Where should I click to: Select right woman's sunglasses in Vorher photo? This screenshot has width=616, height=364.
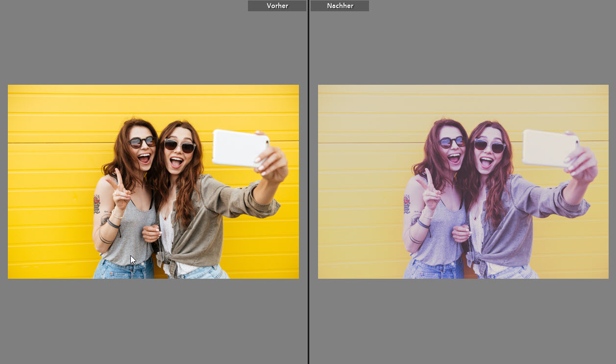pos(179,146)
